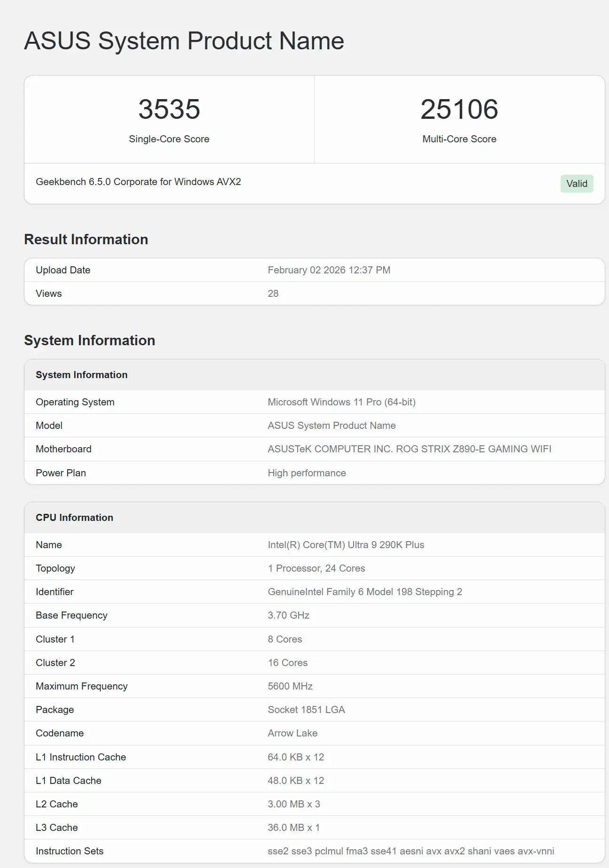The image size is (609, 868).
Task: Click the "Single-Core Score" label
Action: tap(169, 139)
